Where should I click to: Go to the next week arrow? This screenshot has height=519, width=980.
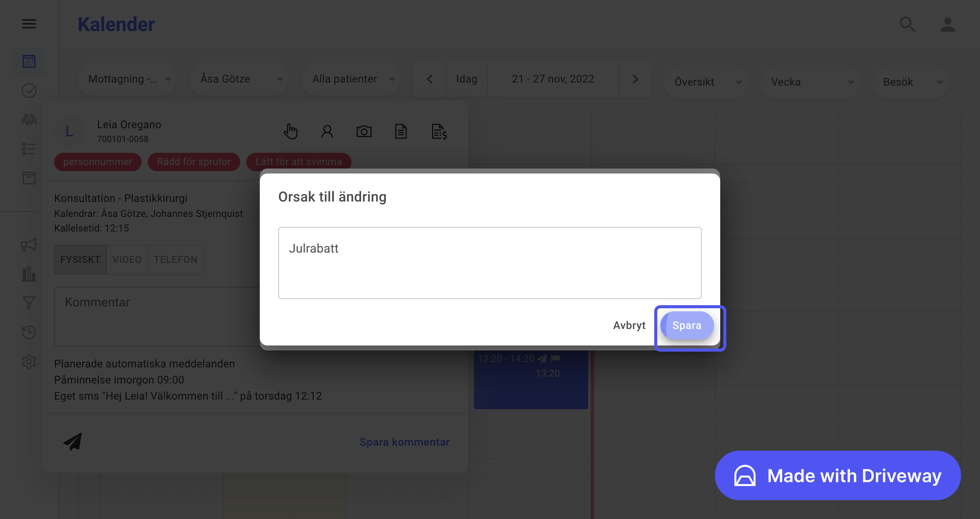pyautogui.click(x=635, y=79)
